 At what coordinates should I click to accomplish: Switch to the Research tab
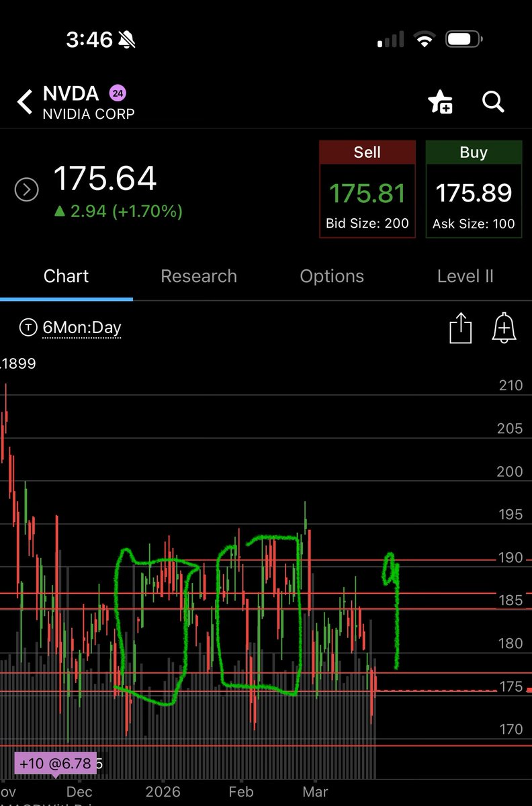click(199, 276)
